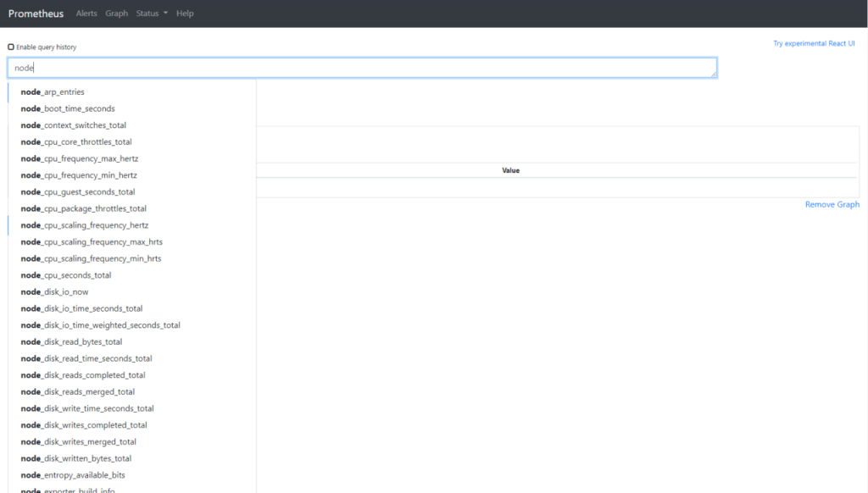Select node_cpu_scaling_frequency_max_hrts suggestion
Screen dimensions: 868x493
pyautogui.click(x=132, y=241)
